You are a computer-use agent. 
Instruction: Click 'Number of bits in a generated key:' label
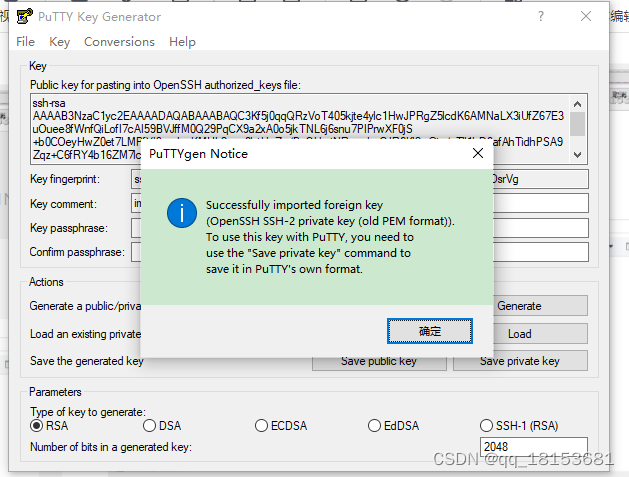[111, 447]
